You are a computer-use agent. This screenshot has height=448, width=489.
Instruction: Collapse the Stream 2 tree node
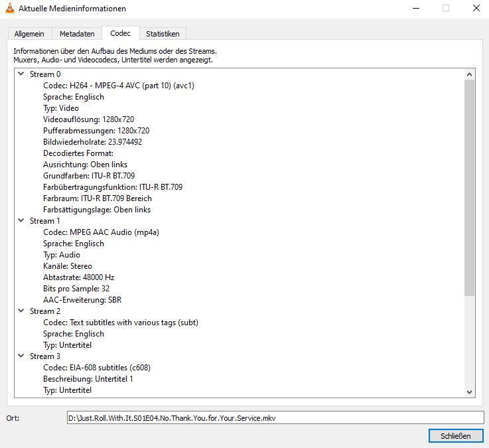(x=21, y=311)
